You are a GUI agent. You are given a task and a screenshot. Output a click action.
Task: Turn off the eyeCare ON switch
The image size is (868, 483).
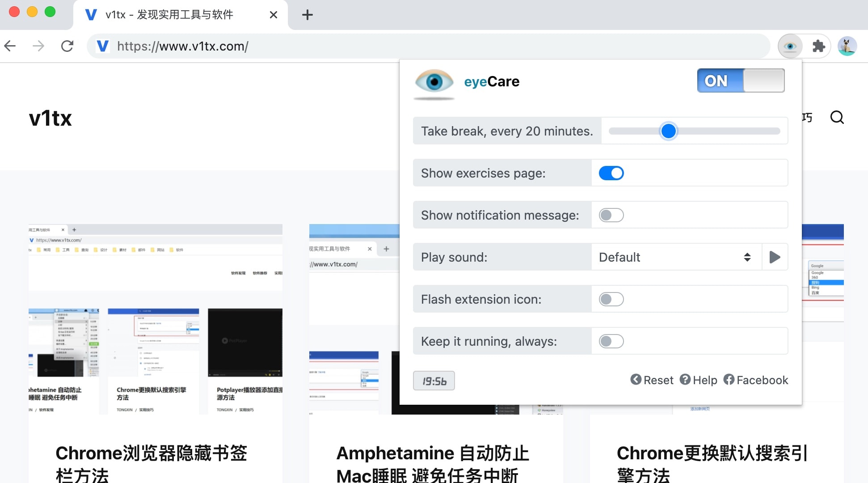(x=740, y=81)
